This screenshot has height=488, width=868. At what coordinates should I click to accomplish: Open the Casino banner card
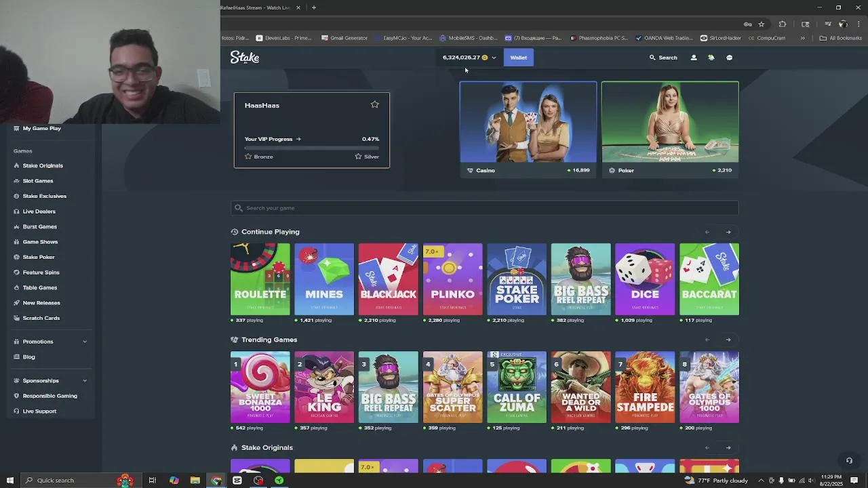click(528, 129)
